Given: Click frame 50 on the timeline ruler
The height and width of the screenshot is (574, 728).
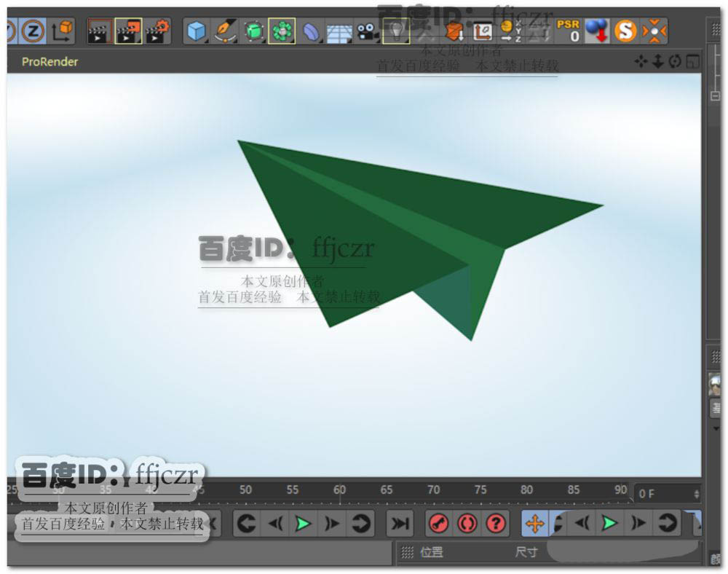Looking at the screenshot, I should pos(245,490).
